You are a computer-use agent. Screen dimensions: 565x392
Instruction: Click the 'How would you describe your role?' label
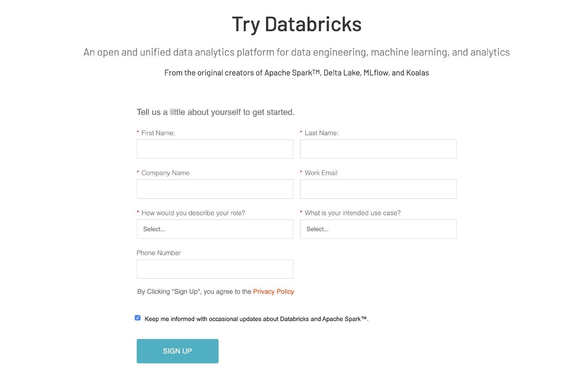(193, 213)
